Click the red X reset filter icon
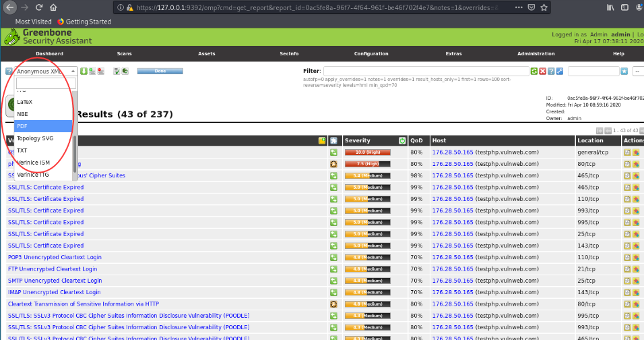 pos(542,71)
